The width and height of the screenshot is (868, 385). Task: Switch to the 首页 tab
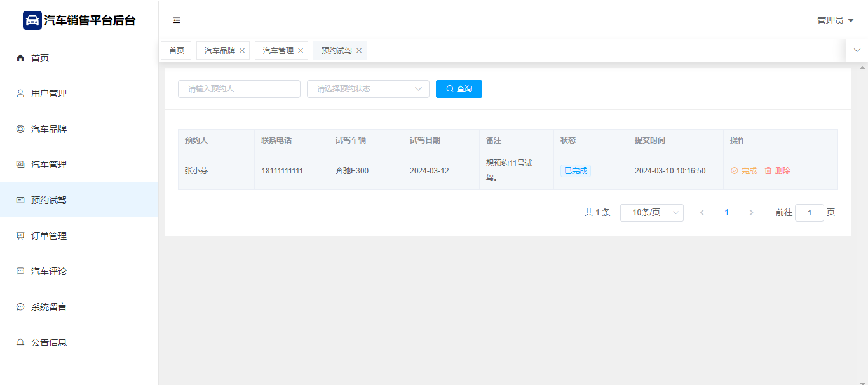[x=176, y=51]
